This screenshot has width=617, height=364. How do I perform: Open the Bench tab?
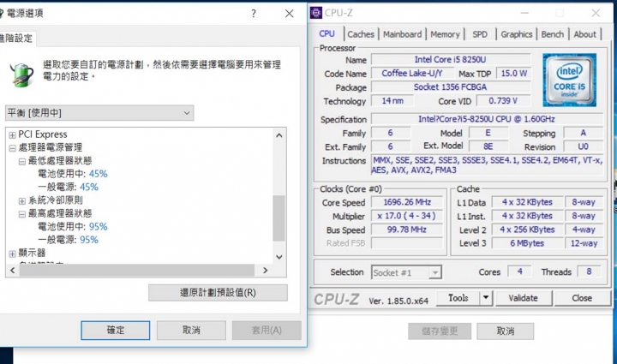pyautogui.click(x=553, y=34)
